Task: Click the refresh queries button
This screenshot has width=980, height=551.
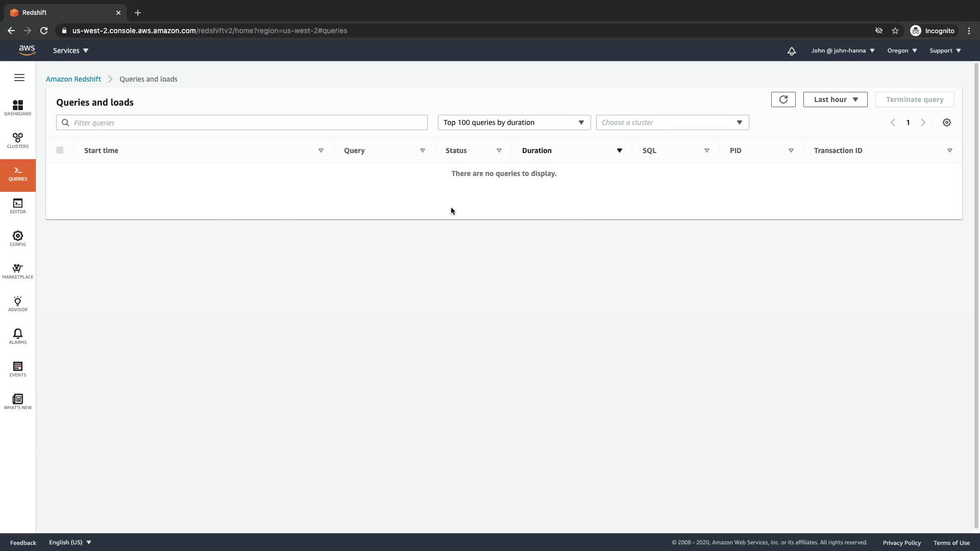Action: [x=783, y=99]
